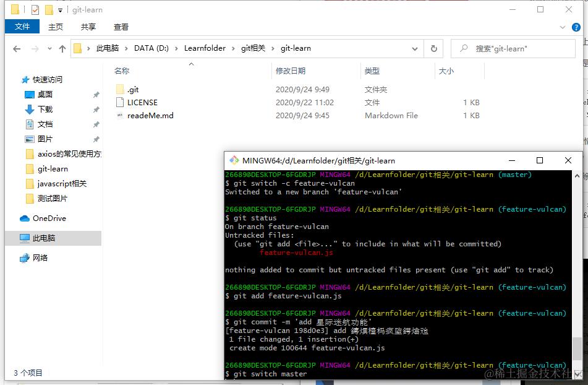Open javascript相关 folder in sidebar
The image size is (588, 385).
point(62,183)
